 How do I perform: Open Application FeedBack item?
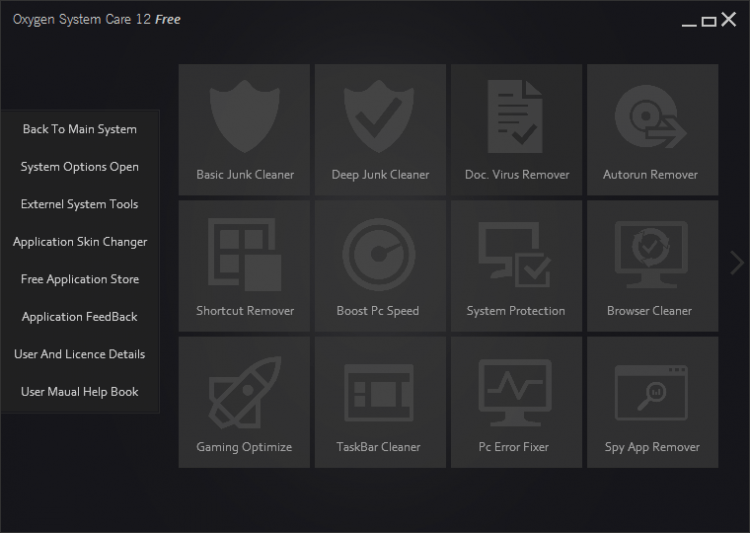click(80, 317)
